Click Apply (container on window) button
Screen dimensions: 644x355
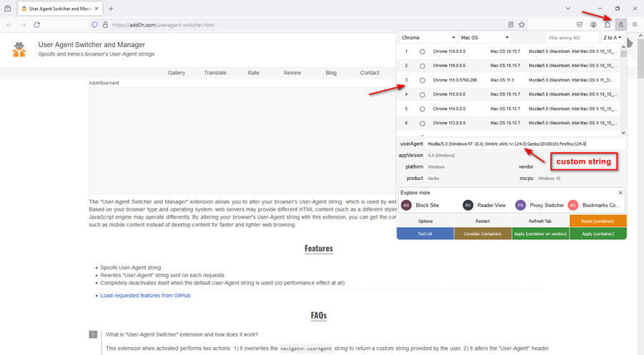540,234
